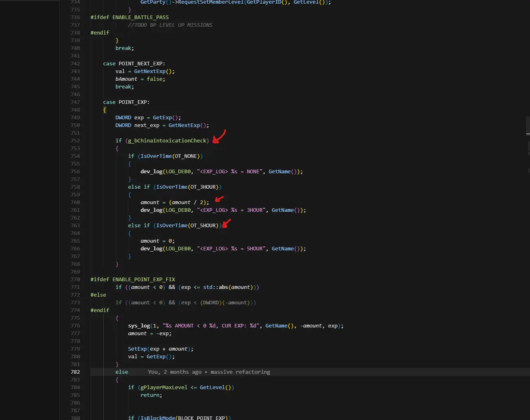530x420 pixels.
Task: Click the vertical scrollbar thumb on right edge
Action: (x=528, y=125)
